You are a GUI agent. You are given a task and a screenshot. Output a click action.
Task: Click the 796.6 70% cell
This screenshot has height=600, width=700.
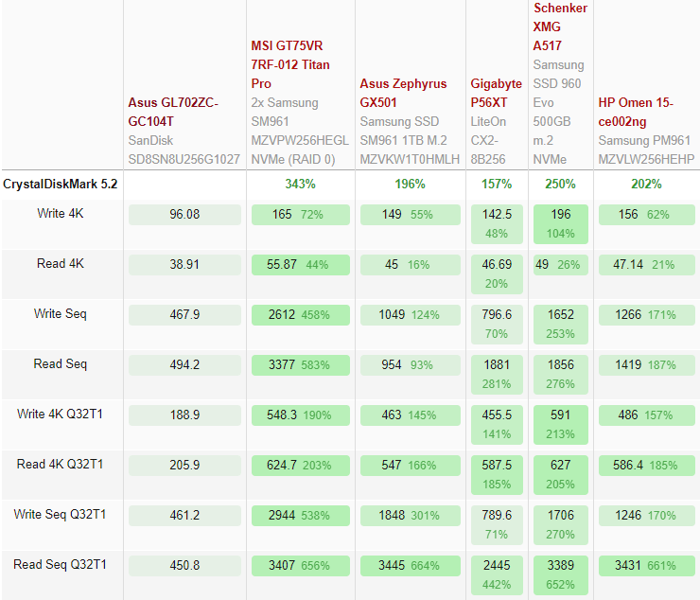(x=497, y=324)
